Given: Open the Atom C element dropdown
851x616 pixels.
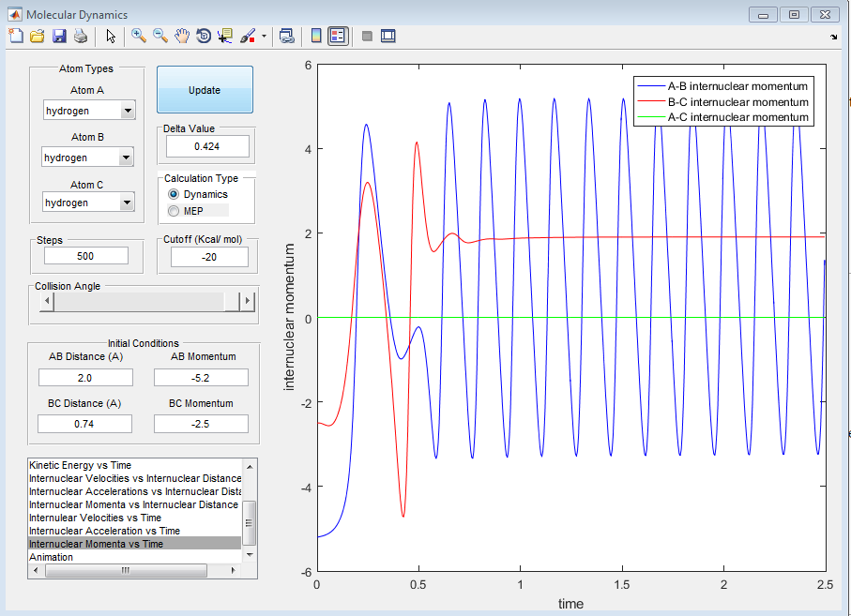Looking at the screenshot, I should click(x=128, y=203).
